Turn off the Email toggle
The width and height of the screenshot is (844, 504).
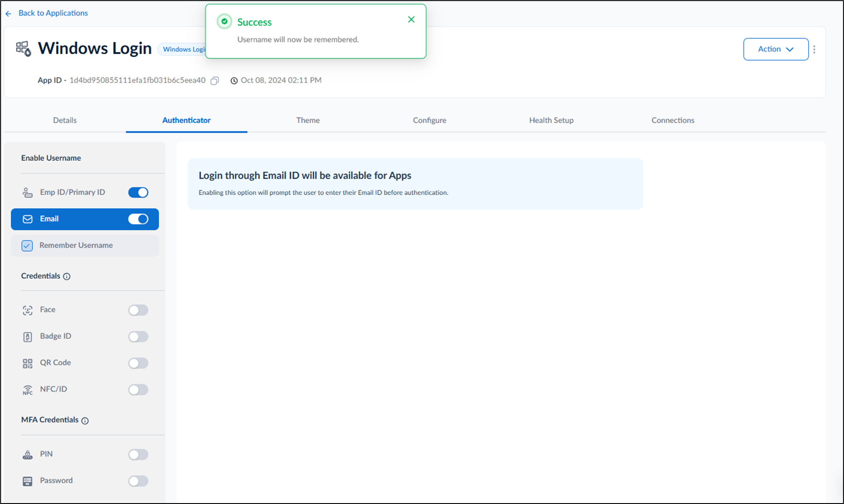point(138,219)
